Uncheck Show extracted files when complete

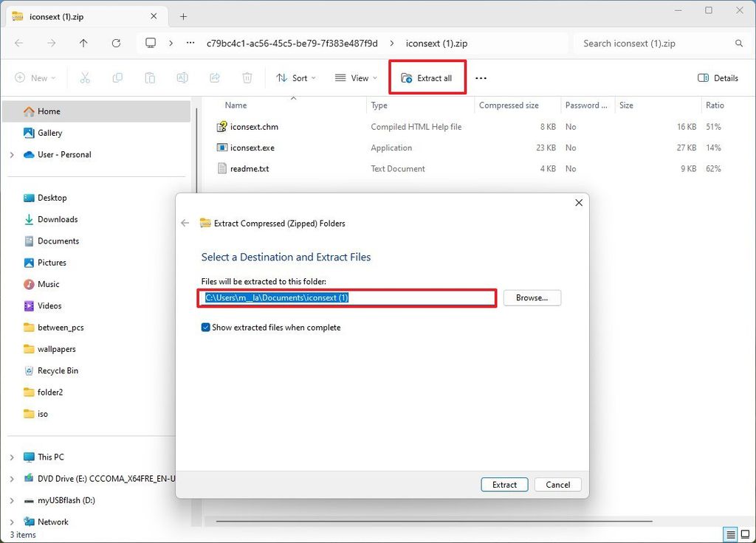pos(206,327)
